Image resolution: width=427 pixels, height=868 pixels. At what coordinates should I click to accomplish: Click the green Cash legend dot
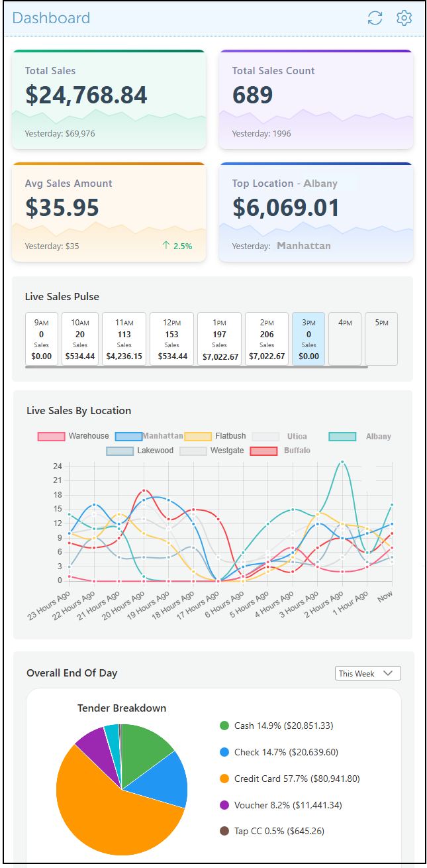click(224, 726)
